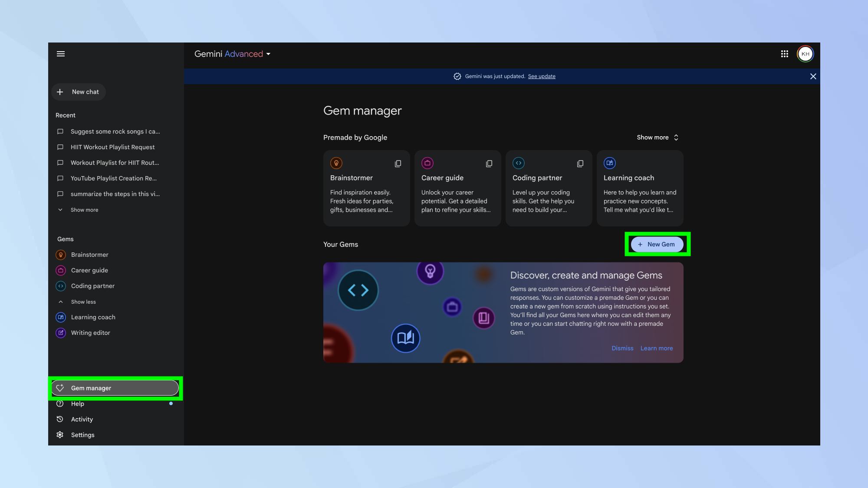
Task: Expand Gemini Advanced version dropdown
Action: click(268, 55)
